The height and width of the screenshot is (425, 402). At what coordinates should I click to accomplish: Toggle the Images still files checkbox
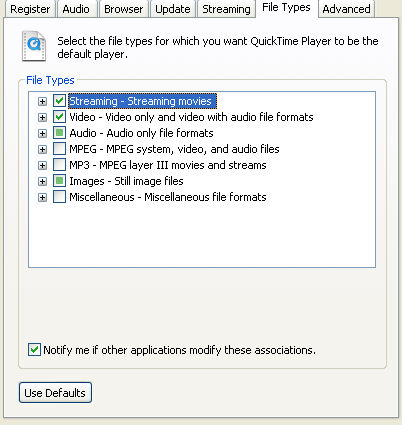pos(59,181)
